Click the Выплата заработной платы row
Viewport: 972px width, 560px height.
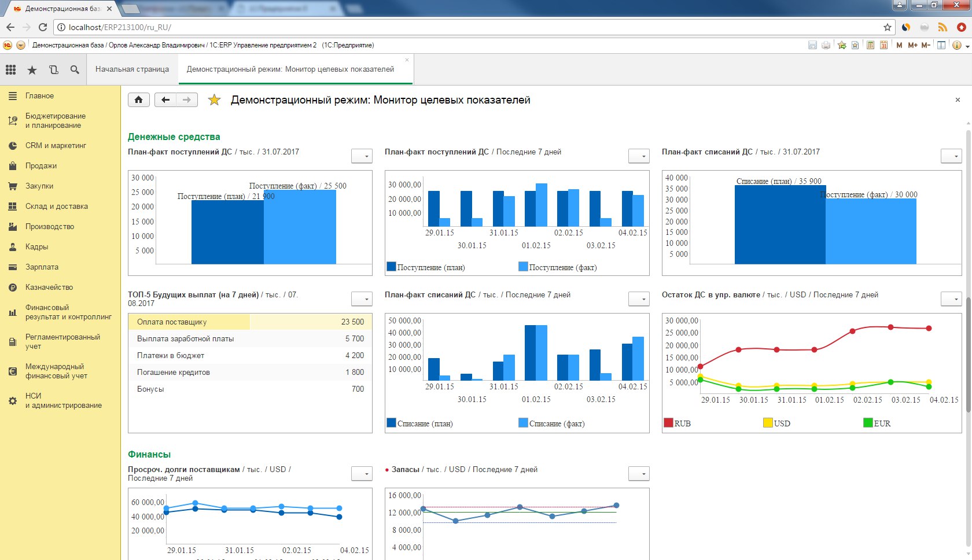(250, 339)
